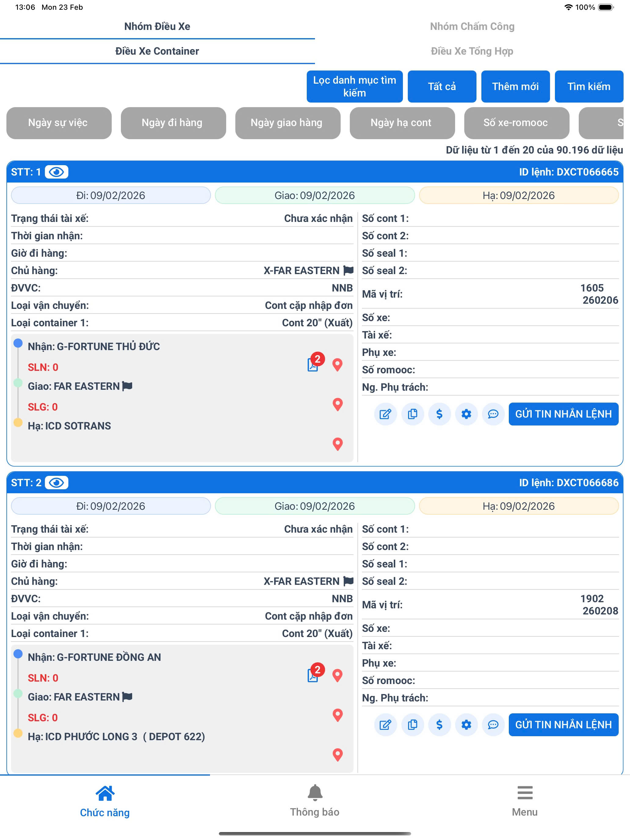Click the Tìm kiếm button
This screenshot has width=630, height=840.
coord(589,87)
